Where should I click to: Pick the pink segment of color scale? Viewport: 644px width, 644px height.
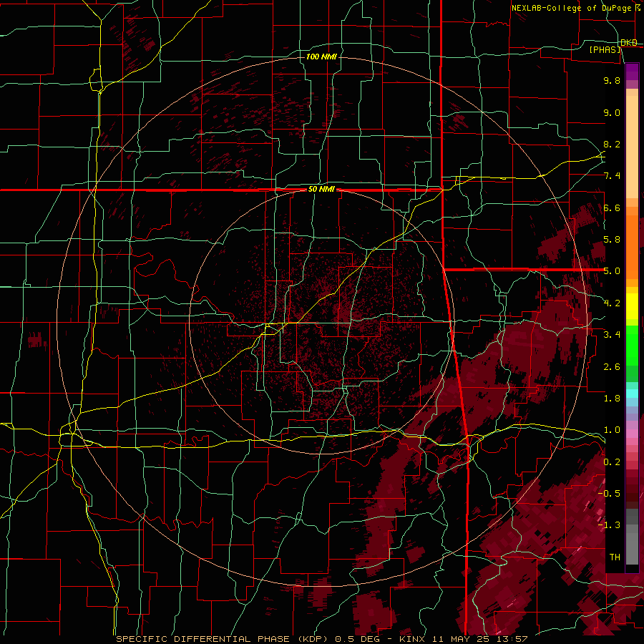point(632,434)
